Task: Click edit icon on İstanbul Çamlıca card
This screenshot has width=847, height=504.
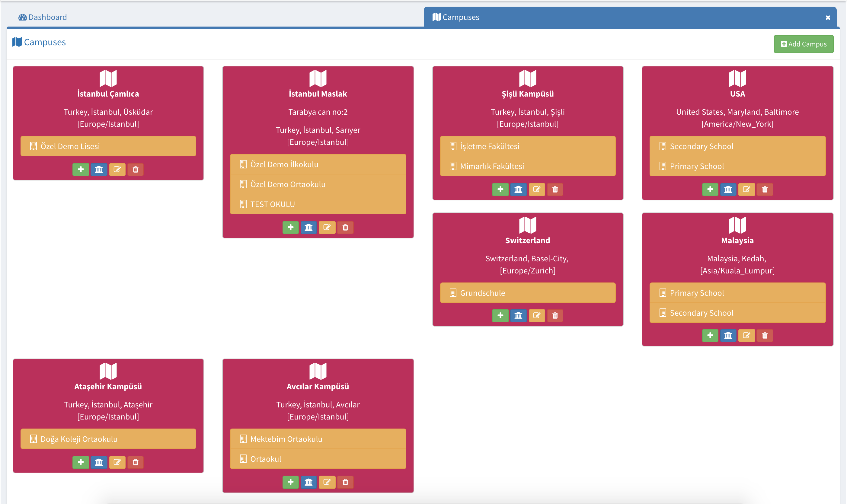Action: [117, 169]
